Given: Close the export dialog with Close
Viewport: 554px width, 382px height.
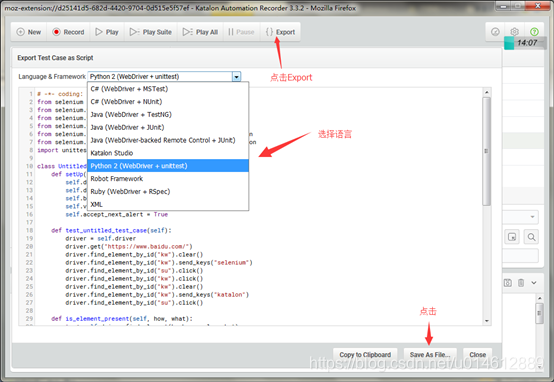Looking at the screenshot, I should coord(477,354).
